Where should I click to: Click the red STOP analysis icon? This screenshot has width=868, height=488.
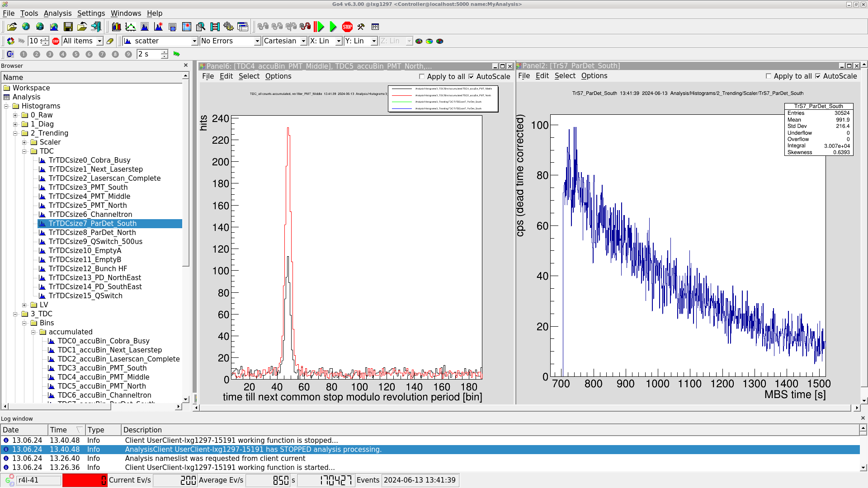click(347, 27)
